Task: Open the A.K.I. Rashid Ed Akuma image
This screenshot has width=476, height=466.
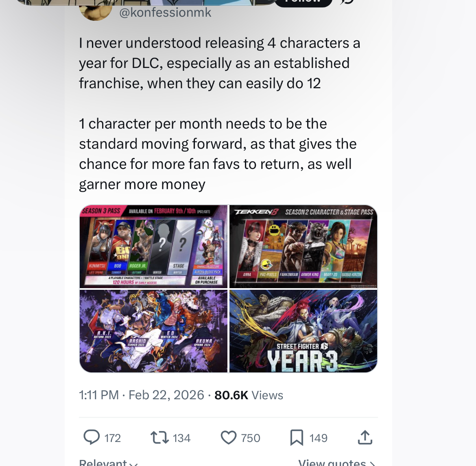Action: click(x=153, y=331)
